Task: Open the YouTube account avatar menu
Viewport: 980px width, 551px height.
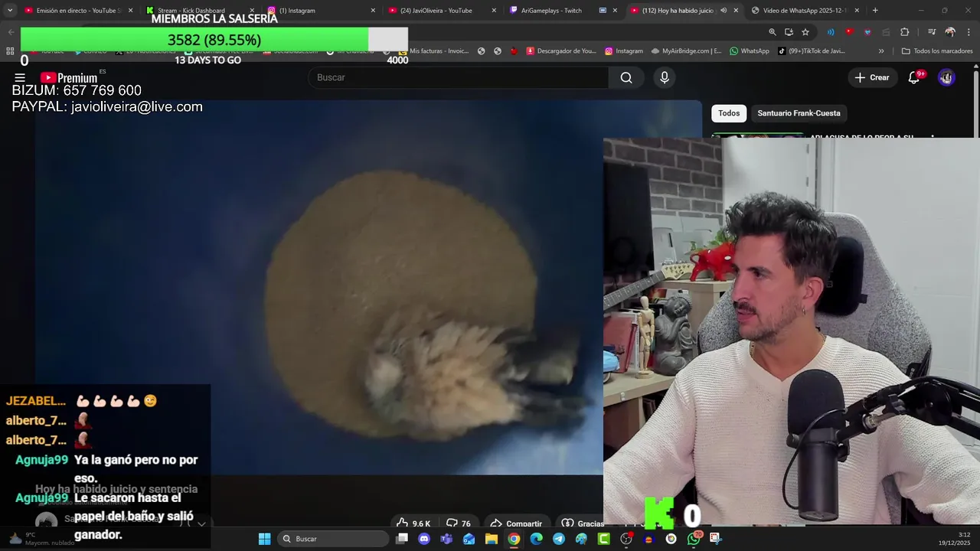Action: 946,77
